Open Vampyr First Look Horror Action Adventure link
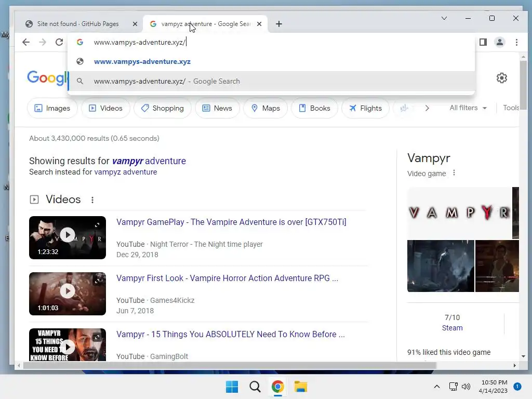The image size is (532, 399). pos(227,278)
